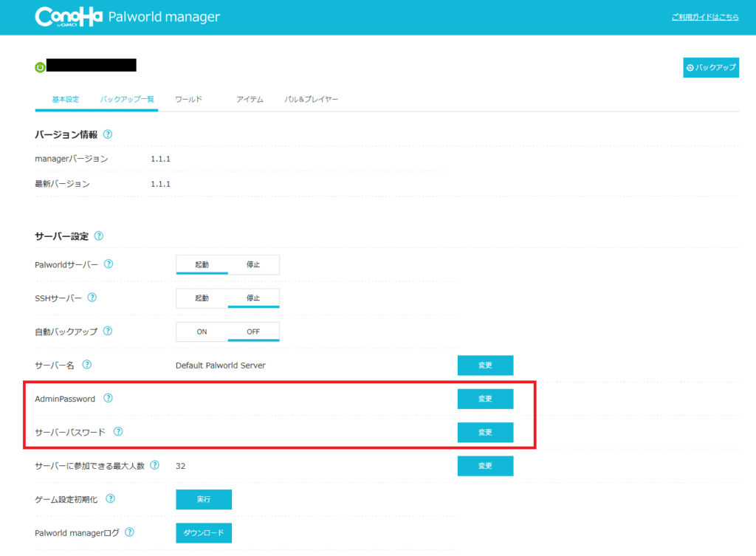Turn 自動バックアップ OFF
Viewport: 756px width, 556px height.
(254, 332)
